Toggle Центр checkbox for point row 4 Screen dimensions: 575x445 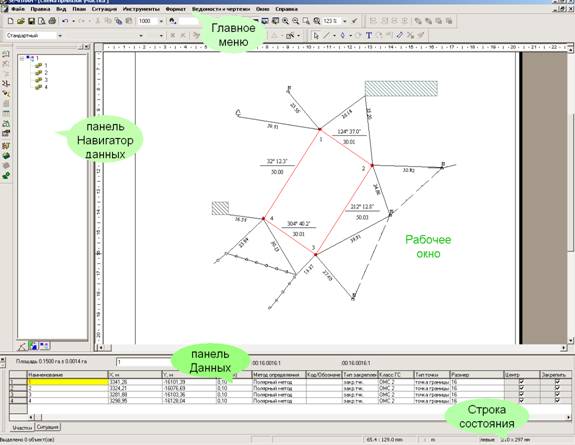[x=521, y=401]
